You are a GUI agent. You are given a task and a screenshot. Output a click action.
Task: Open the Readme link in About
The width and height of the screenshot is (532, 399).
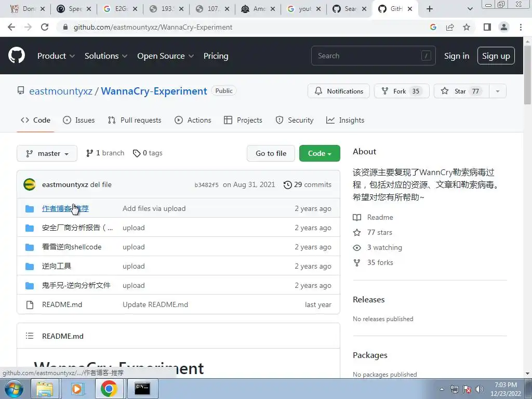[x=373, y=217]
